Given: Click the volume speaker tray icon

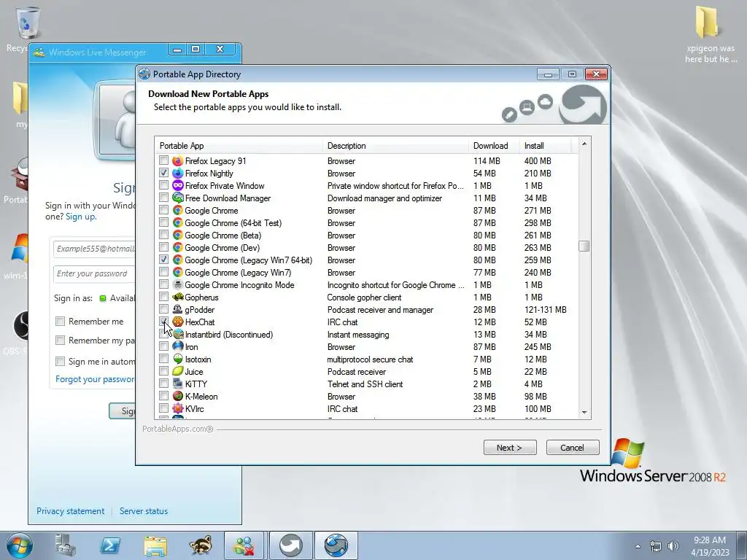Looking at the screenshot, I should pos(673,546).
